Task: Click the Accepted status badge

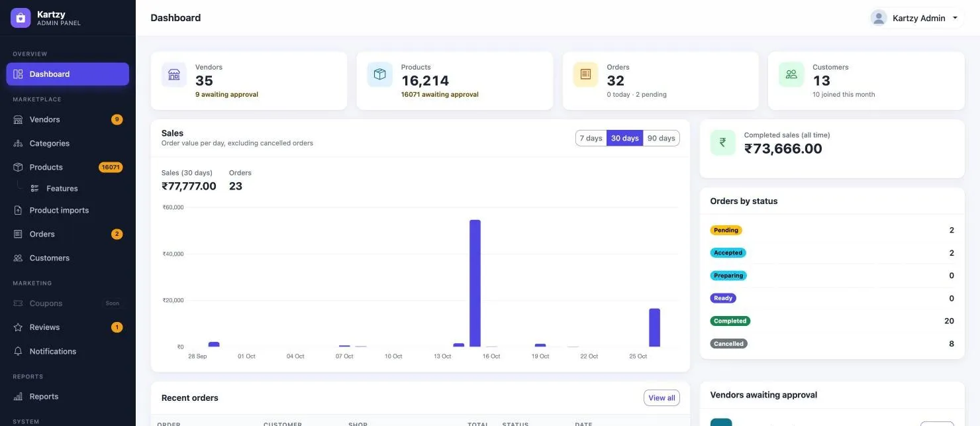Action: point(728,253)
